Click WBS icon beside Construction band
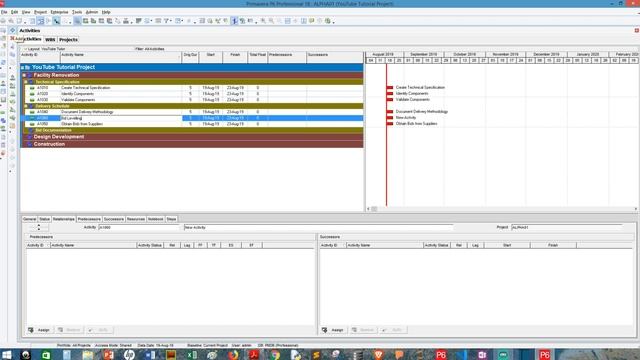The image size is (640, 360). click(29, 144)
